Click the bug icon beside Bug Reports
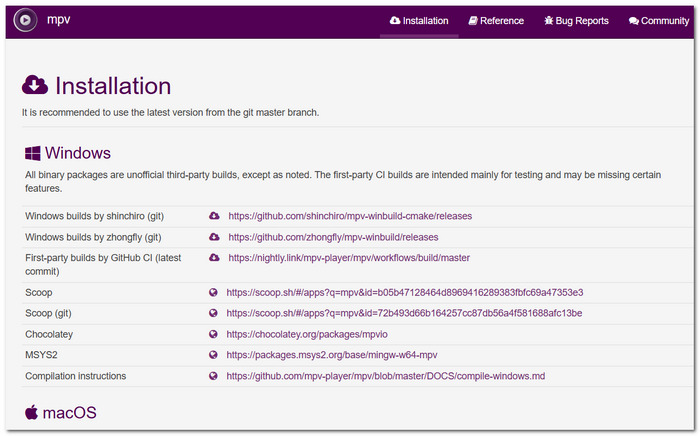 [x=549, y=21]
